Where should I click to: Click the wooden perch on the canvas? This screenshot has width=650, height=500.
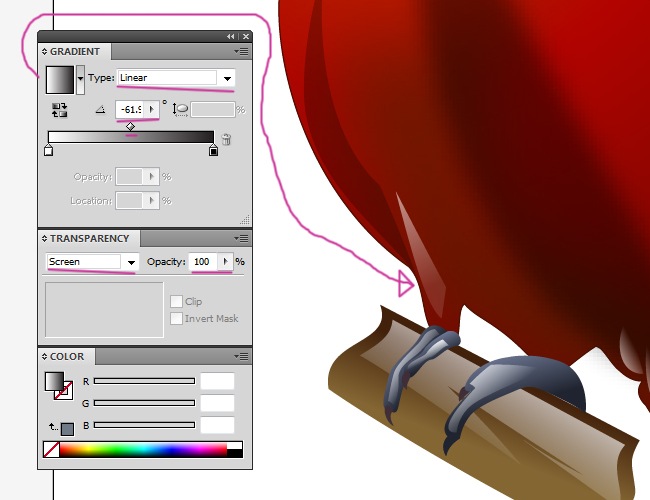tap(481, 406)
